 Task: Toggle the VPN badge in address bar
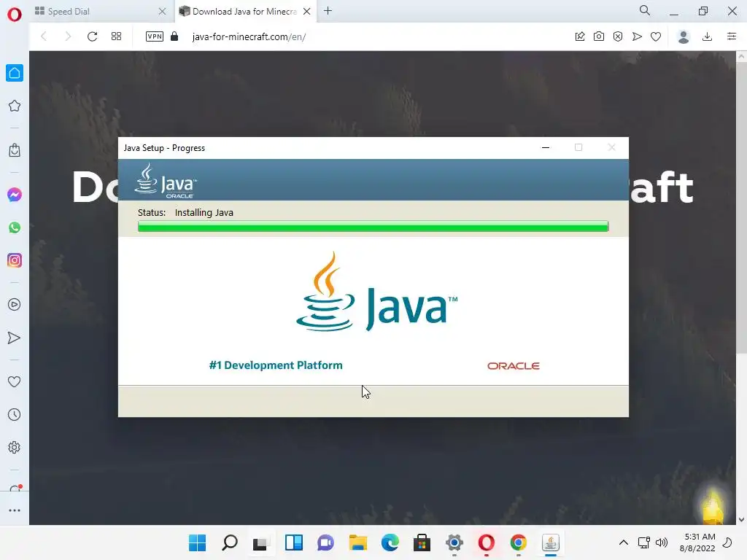[x=155, y=36]
